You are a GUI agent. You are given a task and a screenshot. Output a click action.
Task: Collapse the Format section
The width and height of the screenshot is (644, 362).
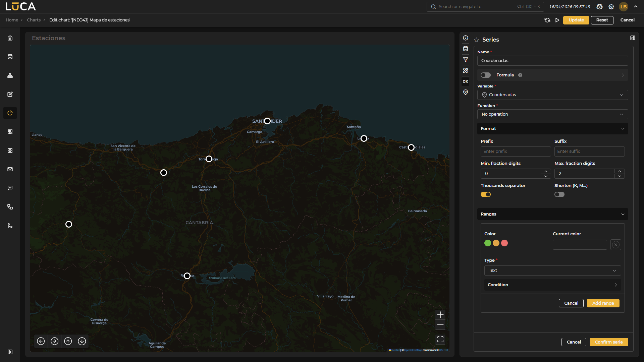pyautogui.click(x=553, y=129)
